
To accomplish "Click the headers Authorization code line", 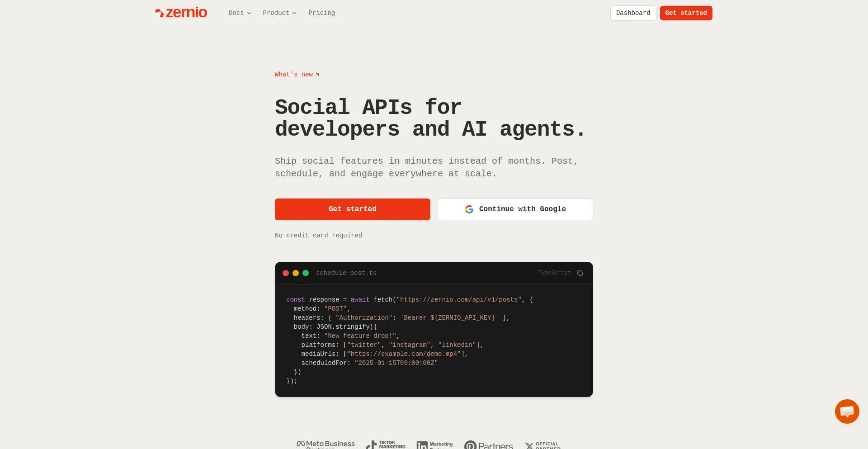I will click(402, 318).
